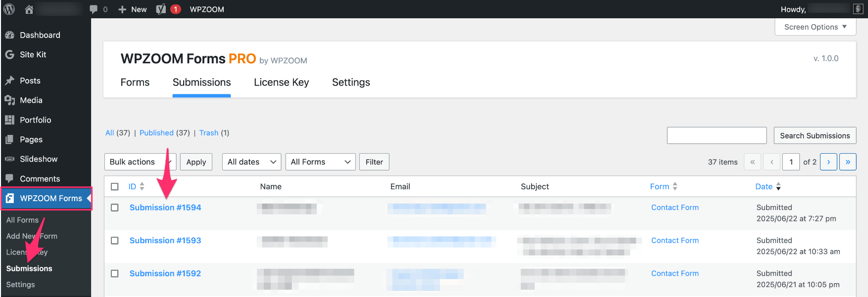Switch to the Settings tab
868x297 pixels.
[351, 82]
